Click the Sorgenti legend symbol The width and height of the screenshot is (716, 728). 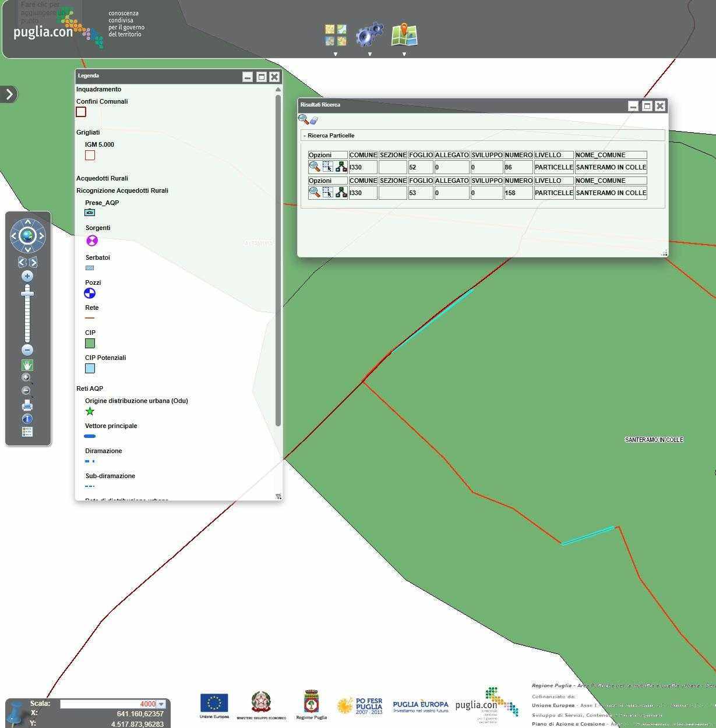click(x=91, y=241)
